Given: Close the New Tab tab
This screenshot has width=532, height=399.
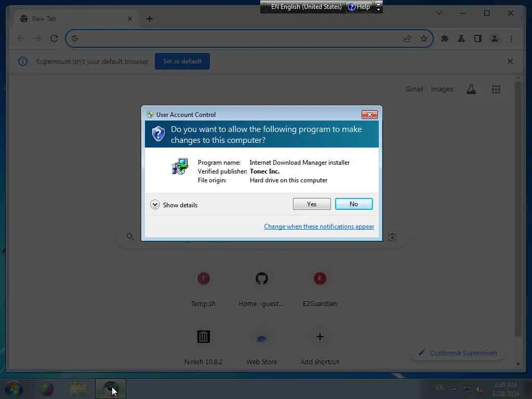Looking at the screenshot, I should coord(129,19).
